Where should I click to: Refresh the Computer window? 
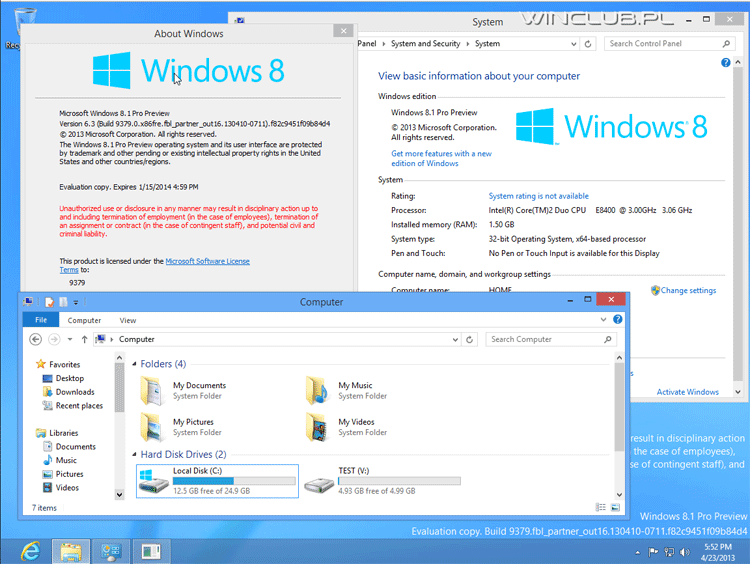point(470,339)
